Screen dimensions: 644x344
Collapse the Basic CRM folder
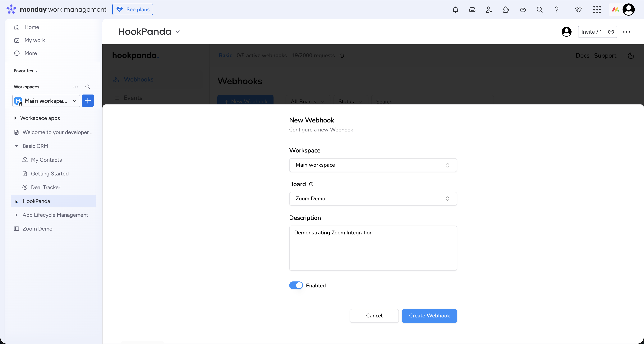pyautogui.click(x=16, y=146)
